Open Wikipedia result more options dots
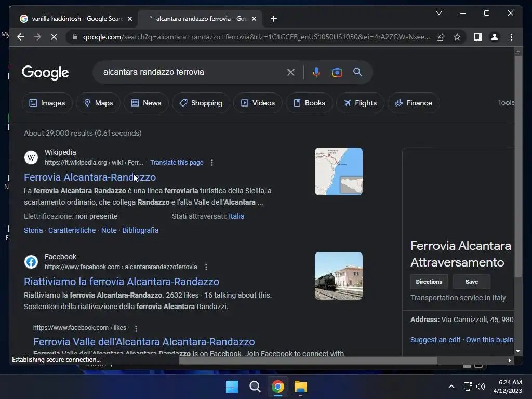This screenshot has width=532, height=399. 212,163
